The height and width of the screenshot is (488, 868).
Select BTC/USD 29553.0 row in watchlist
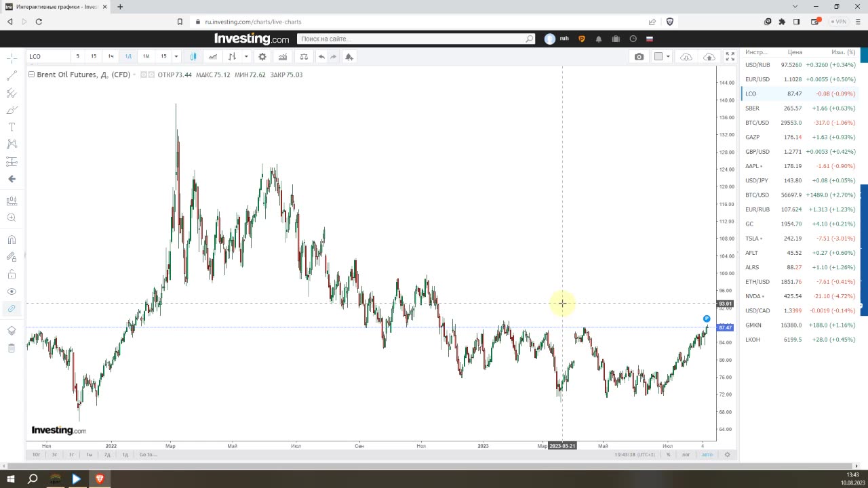tap(800, 123)
